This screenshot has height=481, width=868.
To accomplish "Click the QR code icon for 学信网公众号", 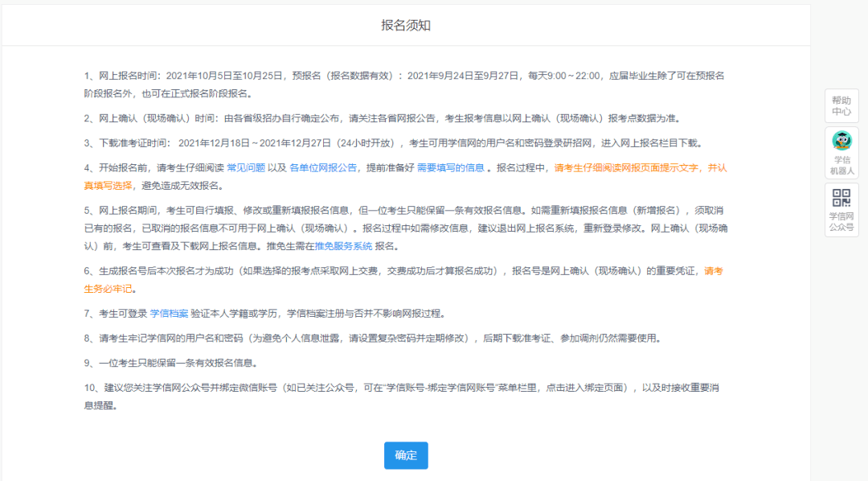I will (x=841, y=198).
